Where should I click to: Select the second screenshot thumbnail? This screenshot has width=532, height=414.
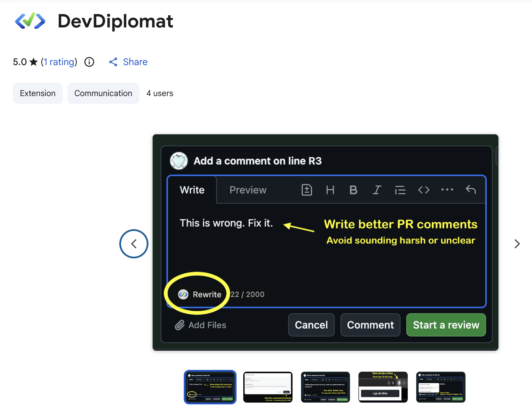pos(268,387)
